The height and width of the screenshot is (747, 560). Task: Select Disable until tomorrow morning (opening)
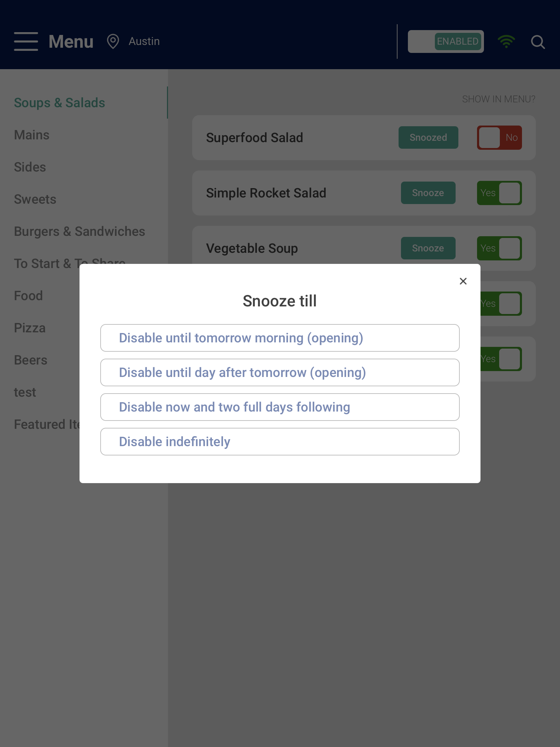click(280, 338)
